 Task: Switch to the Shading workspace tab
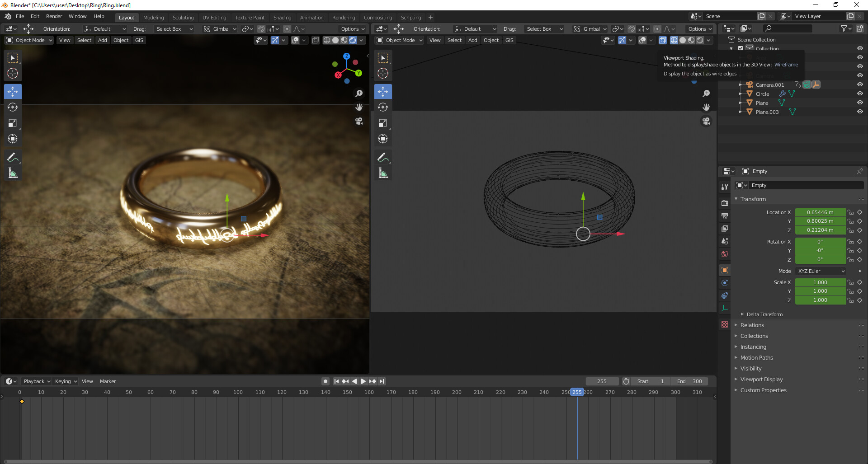point(282,18)
